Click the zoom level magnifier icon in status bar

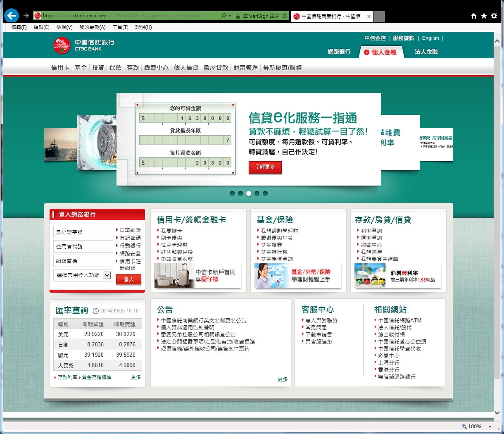(x=464, y=426)
